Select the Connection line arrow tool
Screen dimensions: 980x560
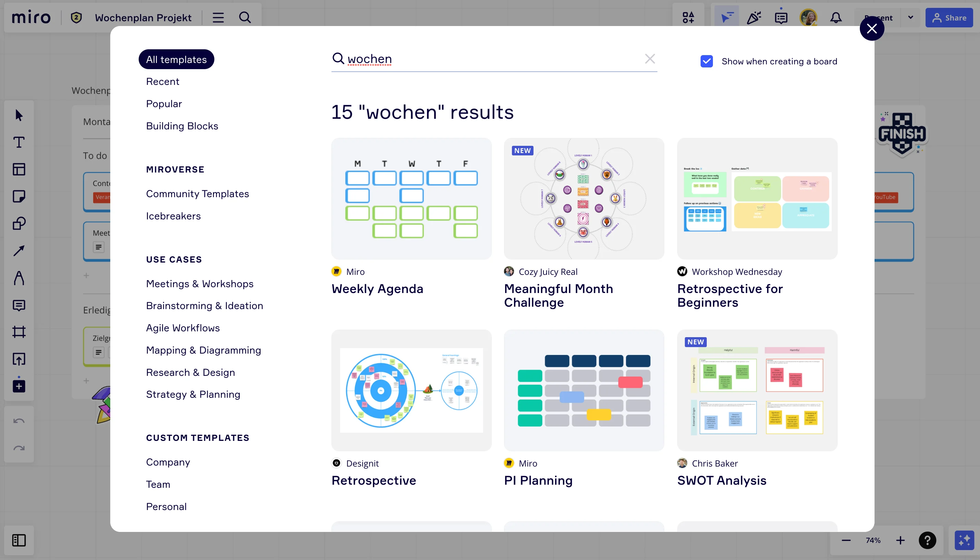point(19,251)
